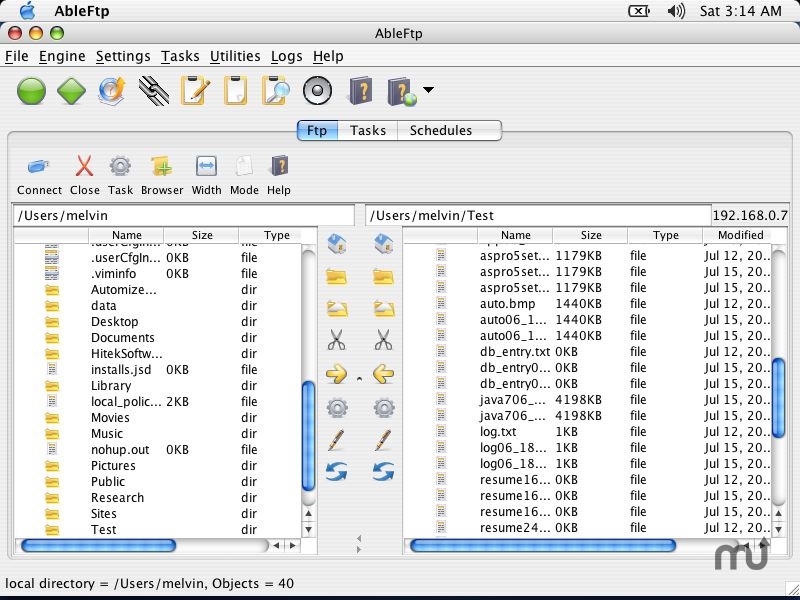Click the local directory path input field
Viewport: 800px width, 600px height.
click(180, 214)
